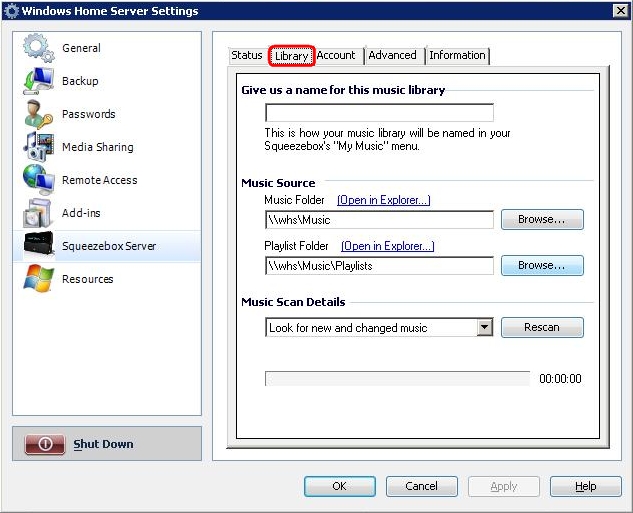Switch to the Status tab

tap(246, 56)
